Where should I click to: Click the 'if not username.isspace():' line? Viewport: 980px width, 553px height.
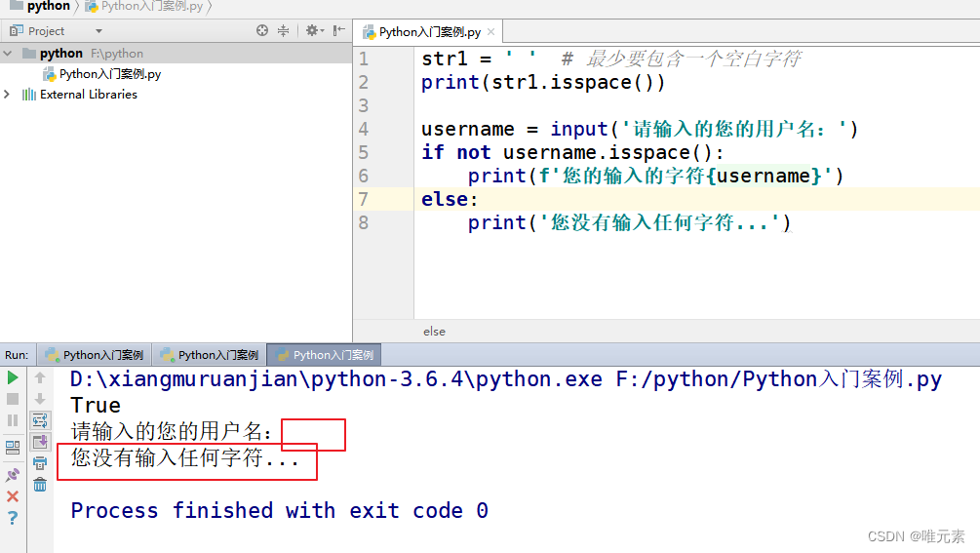click(x=572, y=152)
